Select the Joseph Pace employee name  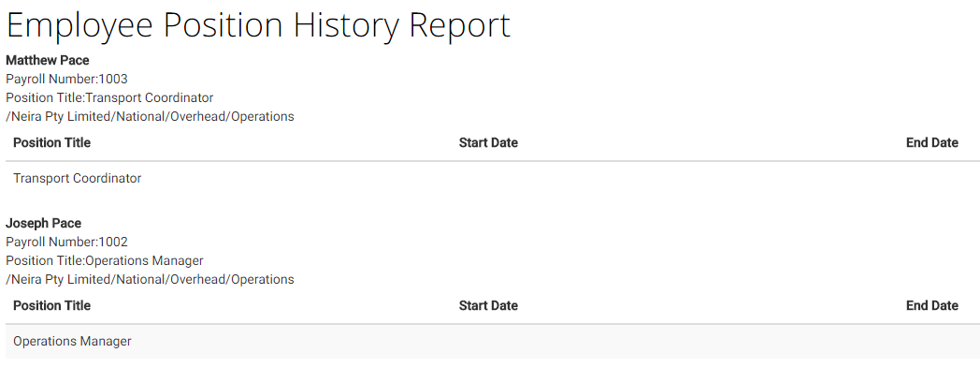[x=44, y=224]
